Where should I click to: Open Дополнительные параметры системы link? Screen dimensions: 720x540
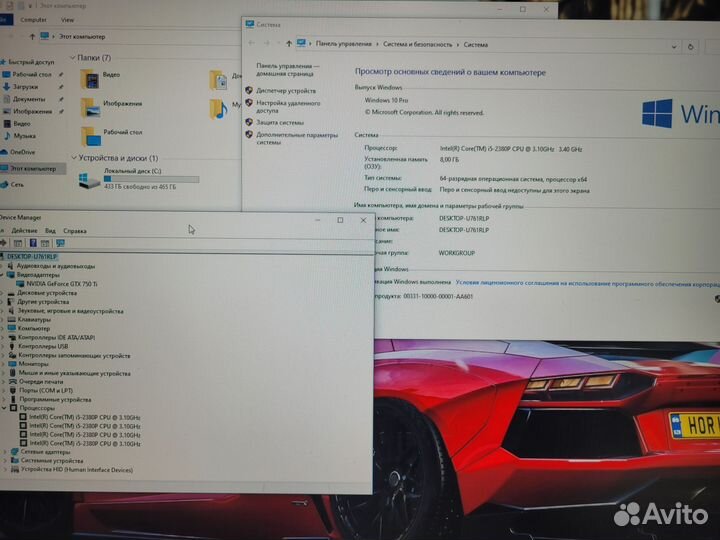pos(297,139)
